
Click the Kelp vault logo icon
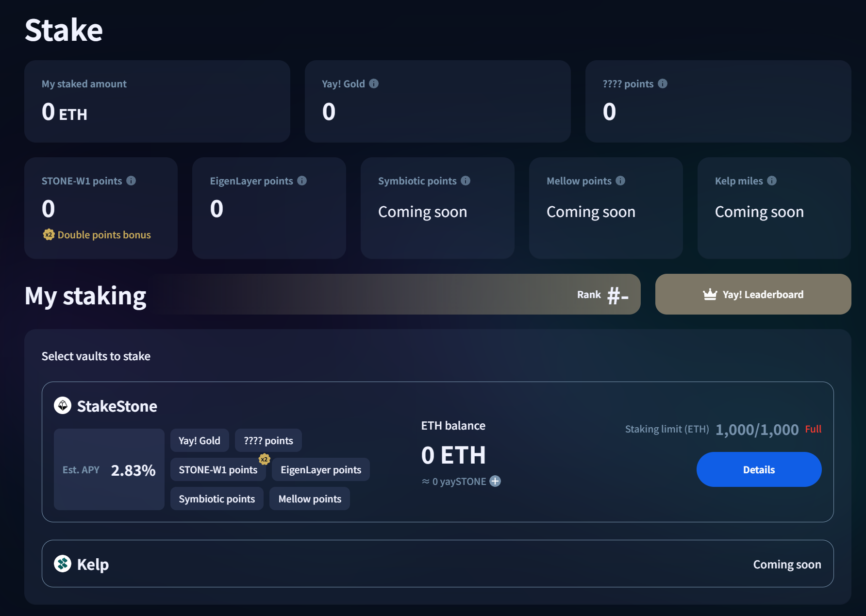(63, 564)
